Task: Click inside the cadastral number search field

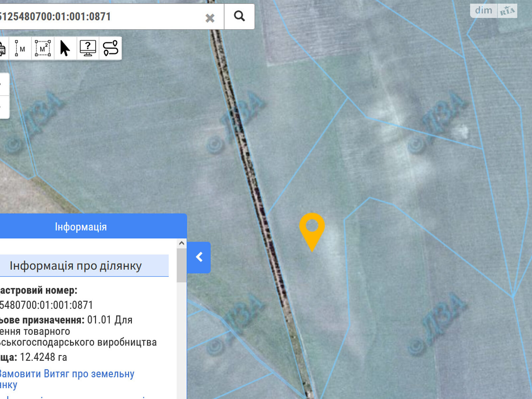Action: (x=100, y=17)
